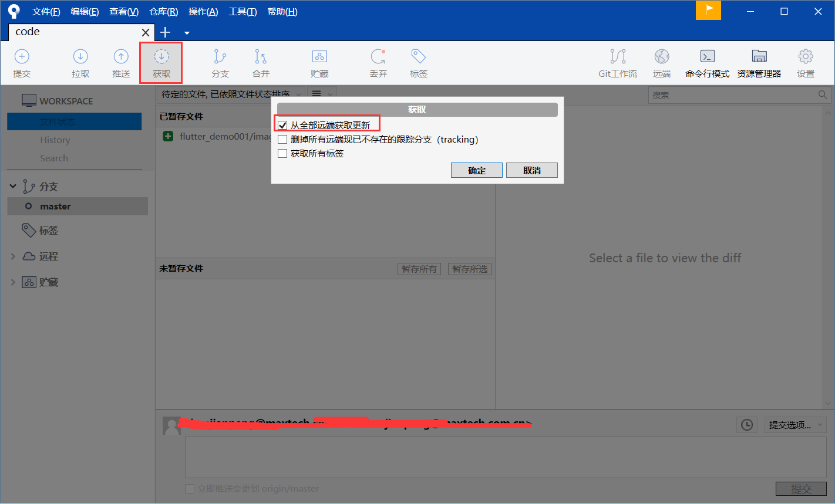The image size is (835, 504).
Task: Open the Git工作流 toolbar icon
Action: click(x=618, y=62)
